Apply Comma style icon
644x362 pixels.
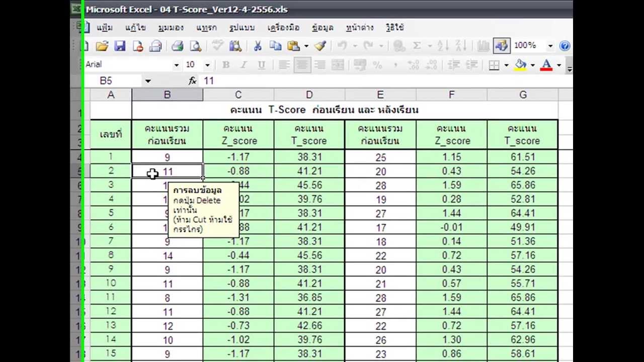pos(395,65)
